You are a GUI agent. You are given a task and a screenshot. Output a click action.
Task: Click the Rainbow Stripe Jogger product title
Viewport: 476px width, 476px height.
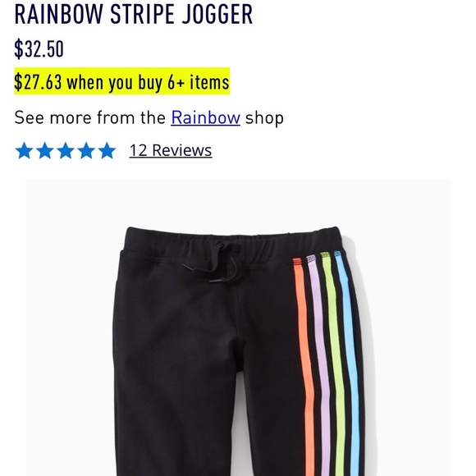click(x=134, y=14)
